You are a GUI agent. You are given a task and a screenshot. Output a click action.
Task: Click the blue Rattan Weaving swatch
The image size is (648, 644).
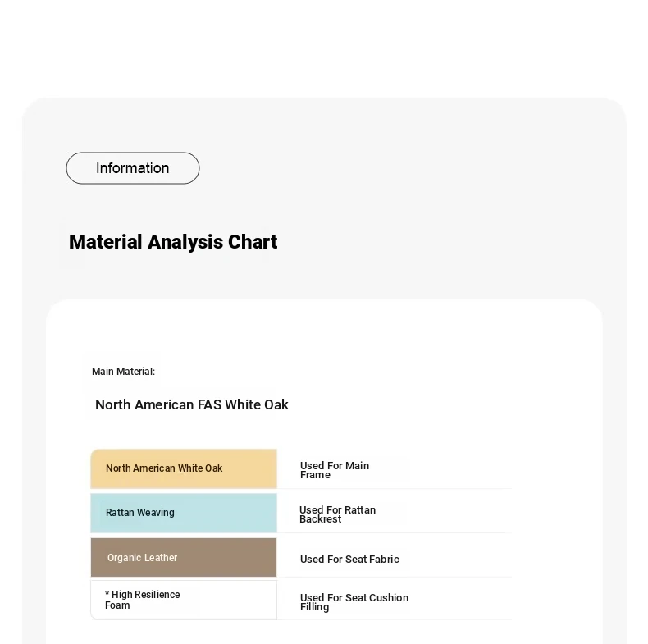tap(184, 513)
